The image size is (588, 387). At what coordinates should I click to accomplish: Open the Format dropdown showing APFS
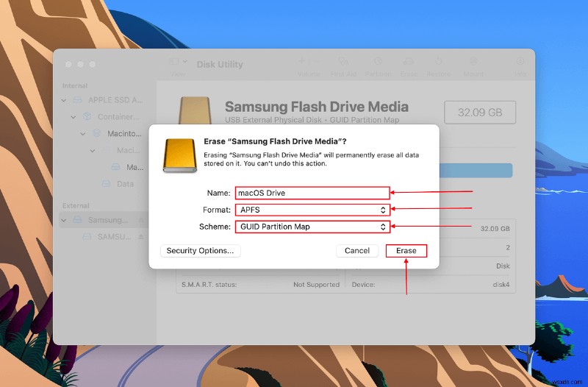click(312, 210)
